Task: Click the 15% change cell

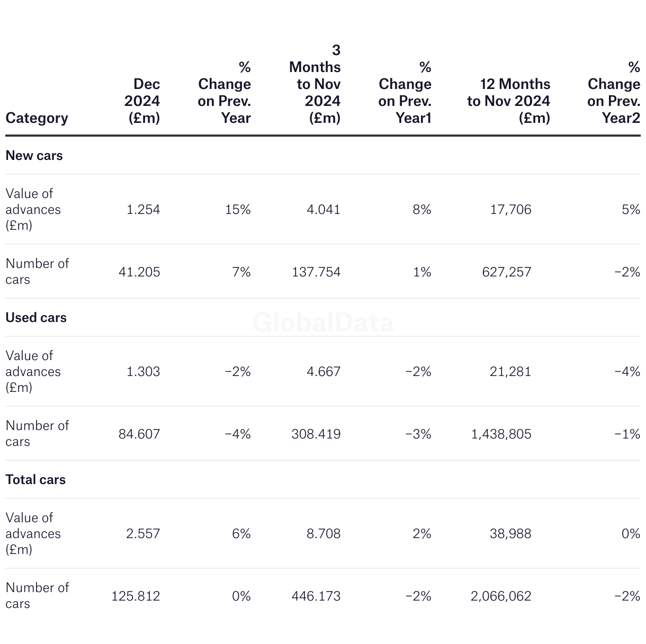Action: pyautogui.click(x=238, y=210)
